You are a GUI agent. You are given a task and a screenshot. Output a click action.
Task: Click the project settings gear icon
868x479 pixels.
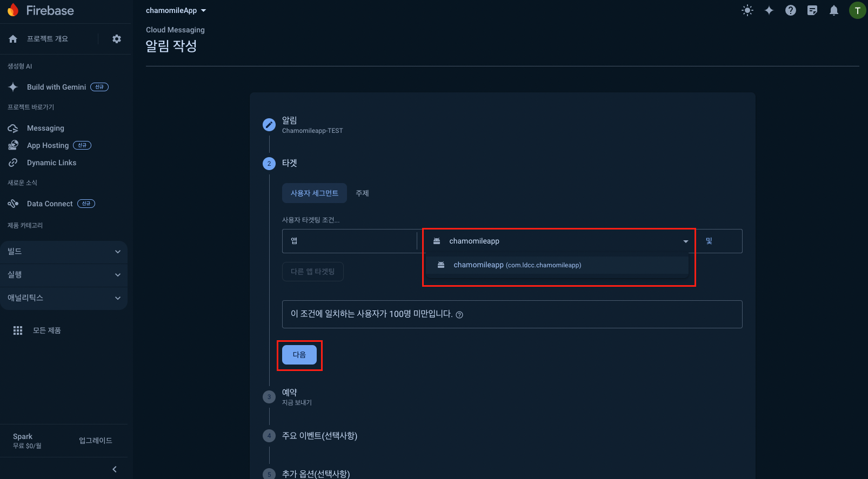click(117, 39)
